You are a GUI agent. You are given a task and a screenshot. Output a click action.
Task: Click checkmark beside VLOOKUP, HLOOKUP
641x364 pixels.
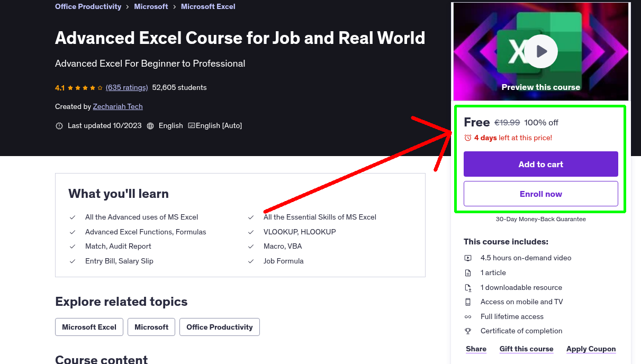[251, 232]
